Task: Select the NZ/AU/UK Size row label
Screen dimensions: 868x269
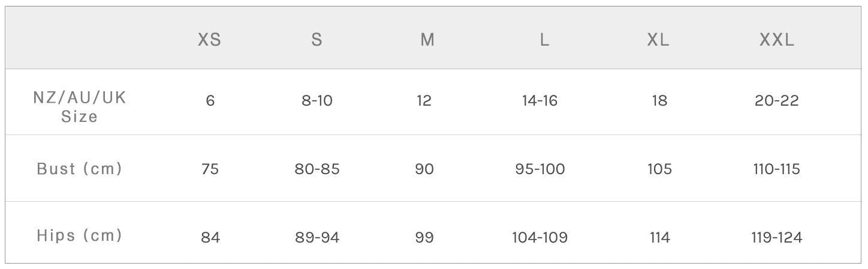Action: tap(80, 106)
